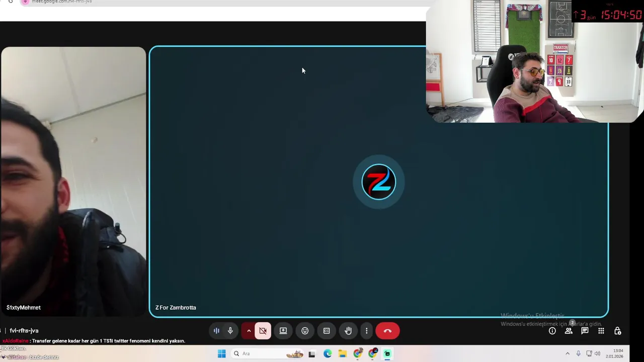Screen dimensions: 644x362
Task: Raise your hand in the meeting
Action: [x=348, y=331]
